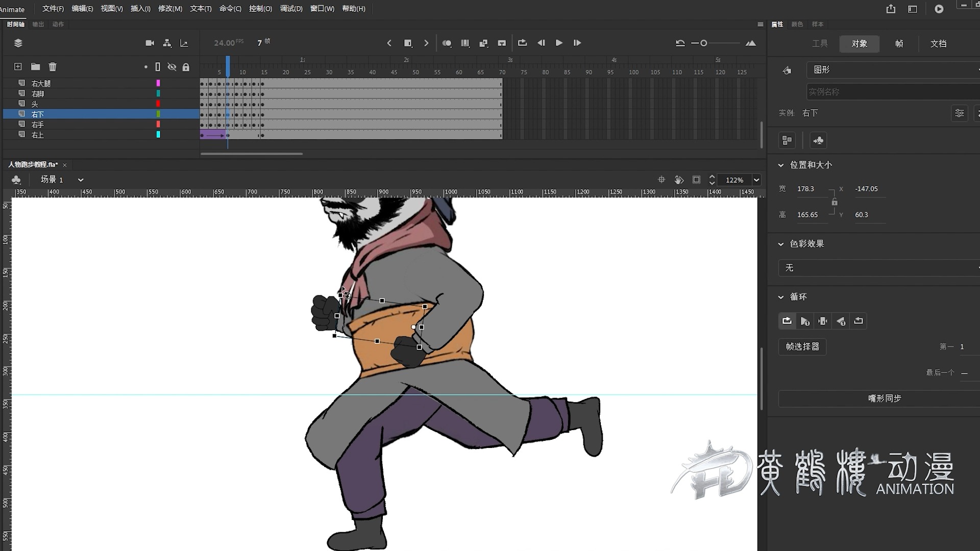980x551 pixels.
Task: Reset the timeline zoom level
Action: pyautogui.click(x=680, y=43)
